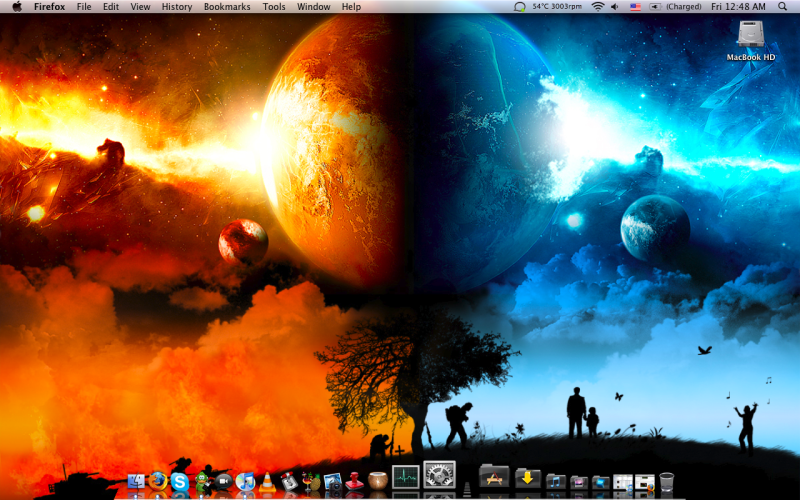Viewport: 800px width, 500px height.
Task: Open Adium green duck icon
Action: coord(202,481)
